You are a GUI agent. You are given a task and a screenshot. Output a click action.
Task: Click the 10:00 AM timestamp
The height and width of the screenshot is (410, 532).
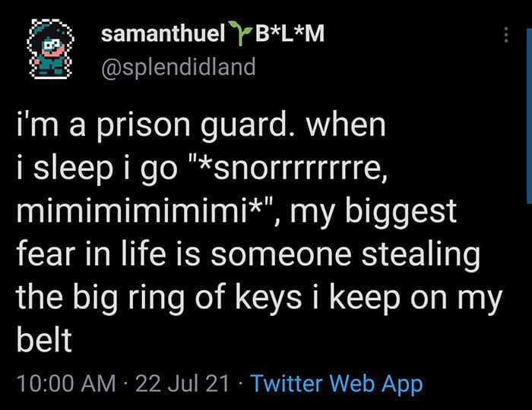coord(64,383)
